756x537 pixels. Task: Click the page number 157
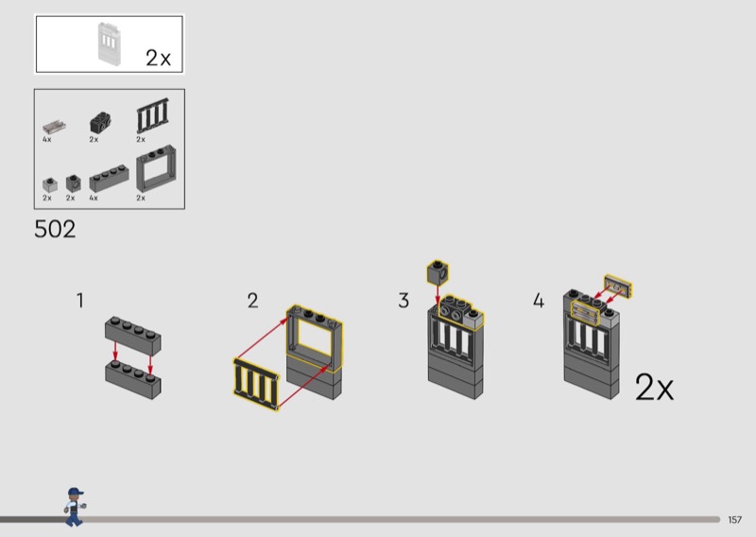tap(735, 520)
